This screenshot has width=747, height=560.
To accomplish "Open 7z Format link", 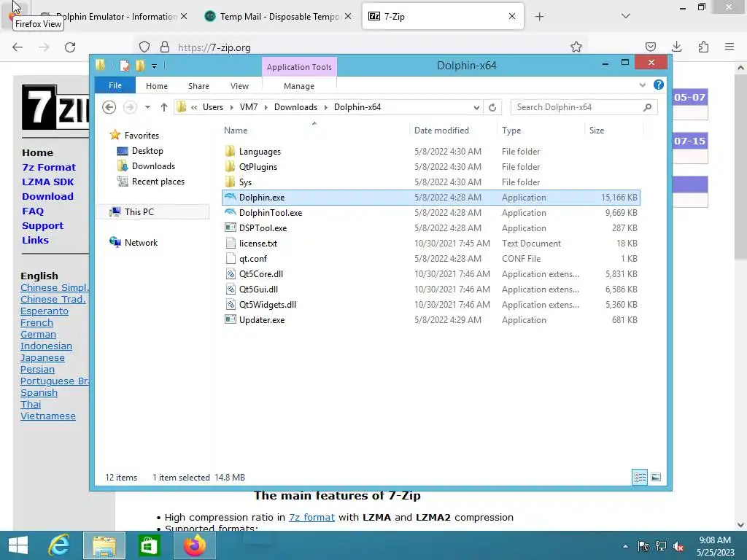I will point(49,167).
